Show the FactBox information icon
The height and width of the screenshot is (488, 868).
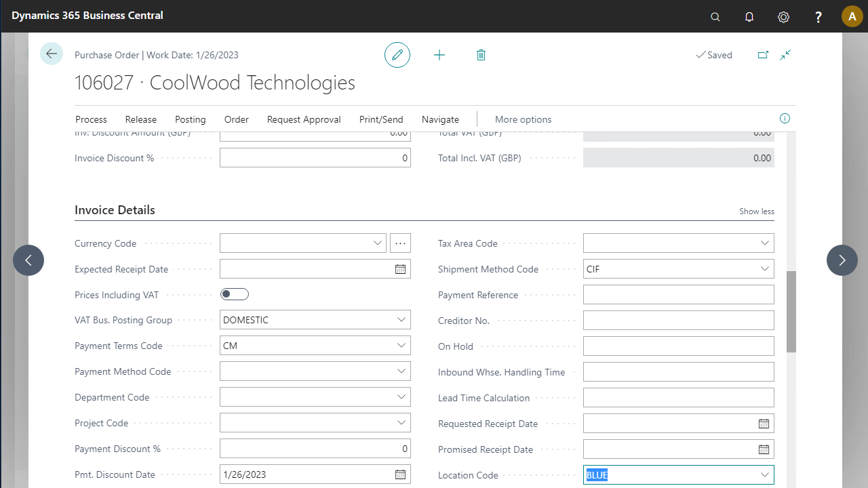(785, 119)
